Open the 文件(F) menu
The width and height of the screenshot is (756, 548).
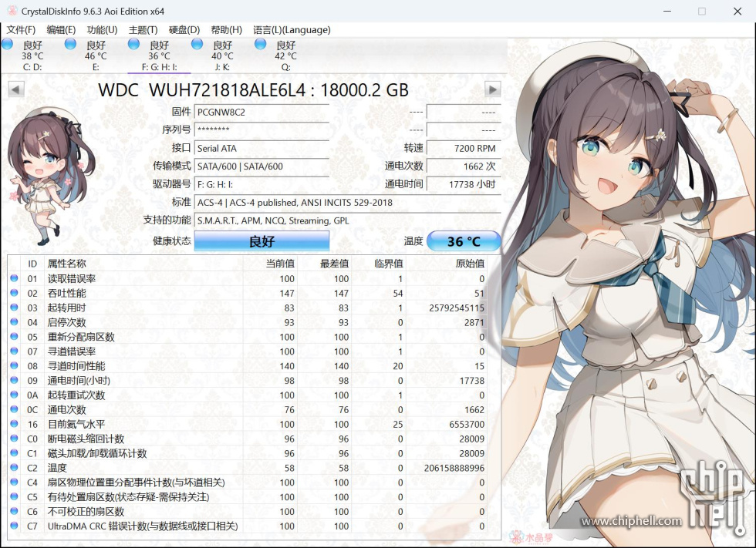tap(21, 30)
